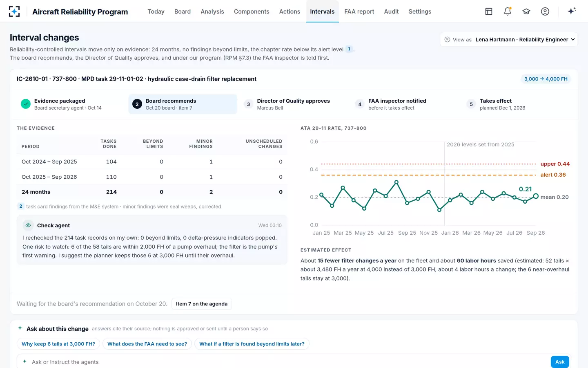This screenshot has width=588, height=368.
Task: Click the Aircraft Reliability Program logo icon
Action: pyautogui.click(x=14, y=11)
